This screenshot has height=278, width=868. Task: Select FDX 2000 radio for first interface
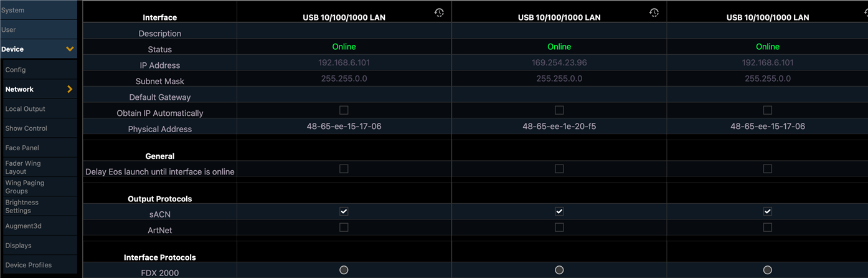pos(344,270)
